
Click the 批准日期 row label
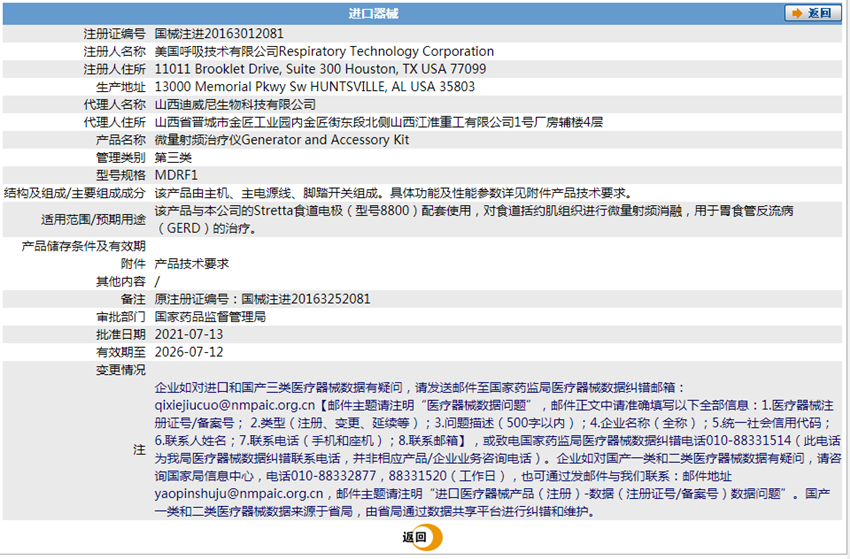pyautogui.click(x=121, y=335)
